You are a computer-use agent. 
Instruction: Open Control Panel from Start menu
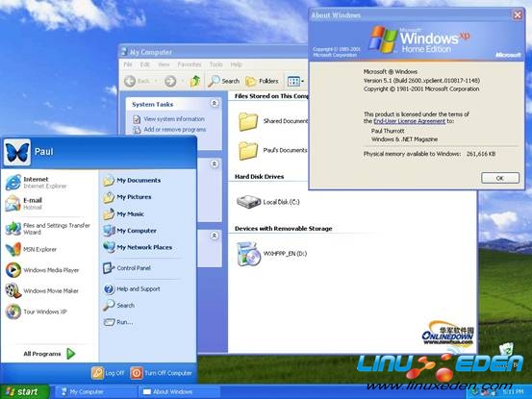(127, 268)
